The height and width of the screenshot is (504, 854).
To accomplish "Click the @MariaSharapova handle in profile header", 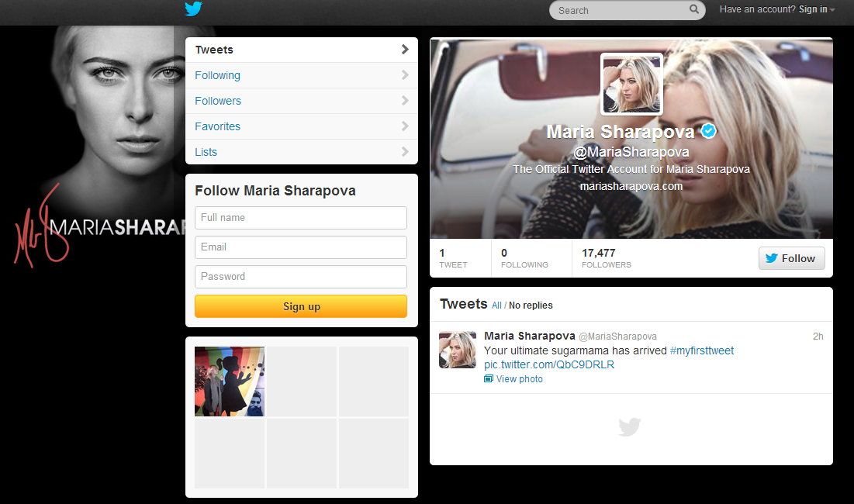I will coord(631,152).
